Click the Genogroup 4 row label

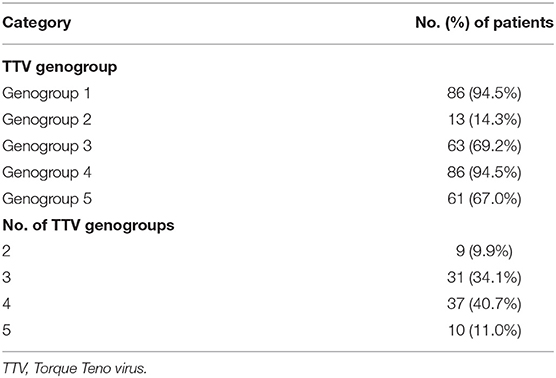tap(47, 173)
